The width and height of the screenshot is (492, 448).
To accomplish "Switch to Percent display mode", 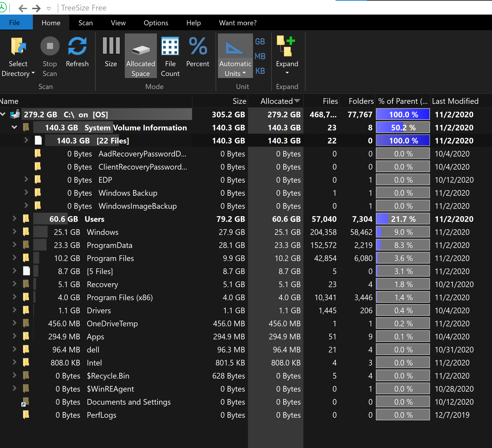I will (x=198, y=46).
